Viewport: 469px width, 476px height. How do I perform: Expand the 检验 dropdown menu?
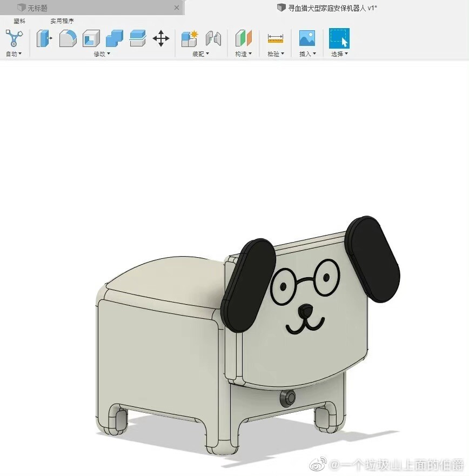click(276, 54)
